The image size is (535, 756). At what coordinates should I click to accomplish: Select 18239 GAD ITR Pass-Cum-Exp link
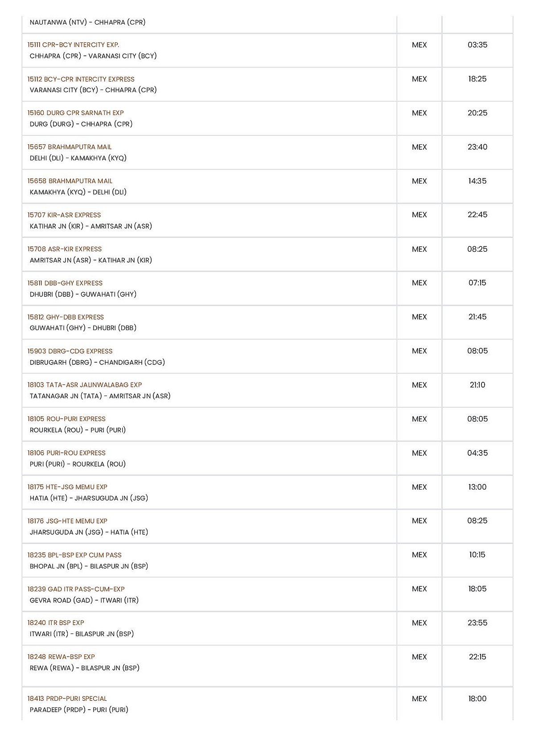click(x=76, y=589)
